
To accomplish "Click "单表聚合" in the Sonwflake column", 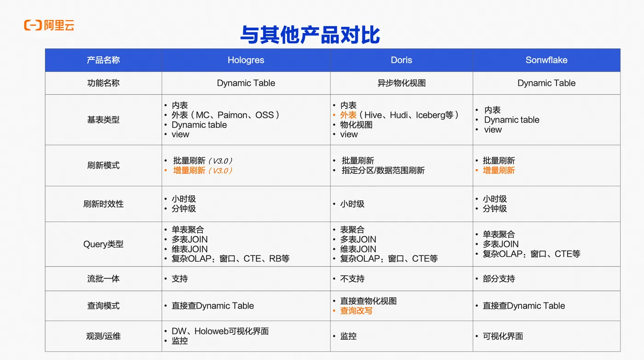I will tap(499, 234).
